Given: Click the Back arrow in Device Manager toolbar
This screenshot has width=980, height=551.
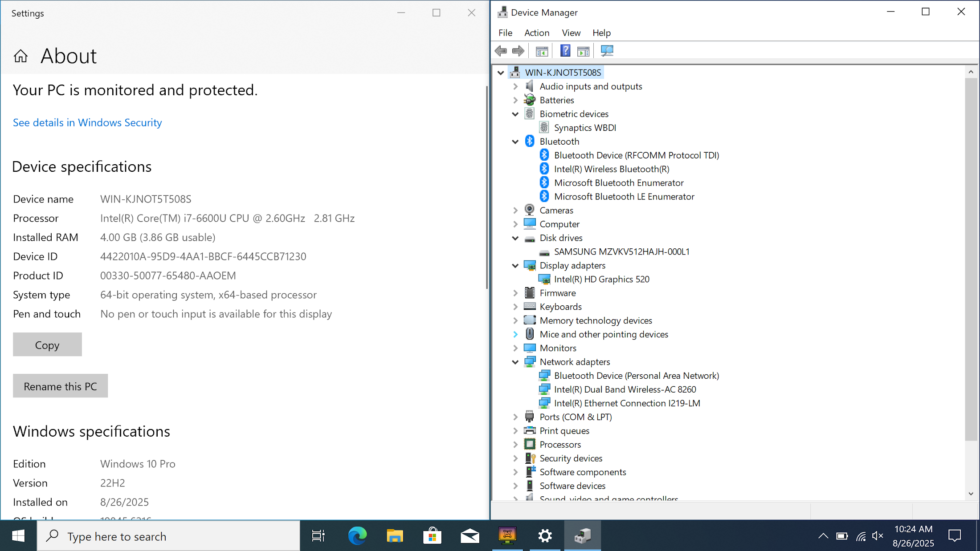Looking at the screenshot, I should point(501,51).
